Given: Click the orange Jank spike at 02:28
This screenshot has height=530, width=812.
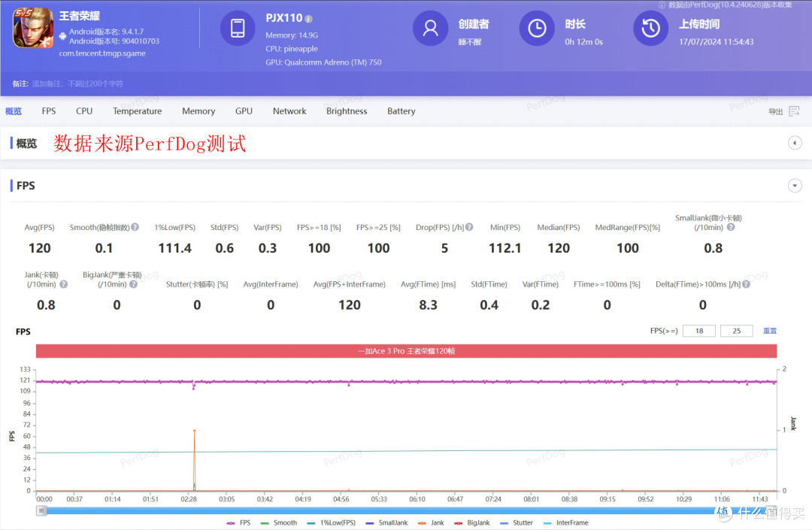Looking at the screenshot, I should [194, 459].
